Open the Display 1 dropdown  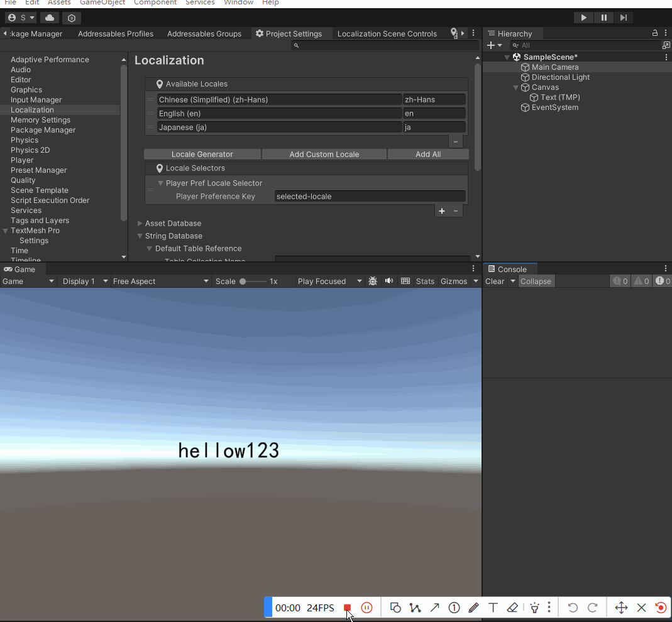pos(85,281)
